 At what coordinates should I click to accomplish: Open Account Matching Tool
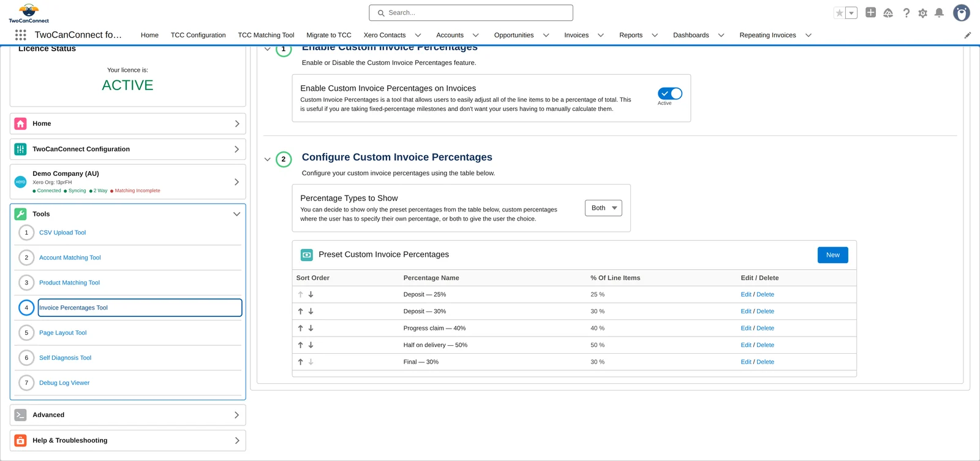70,258
